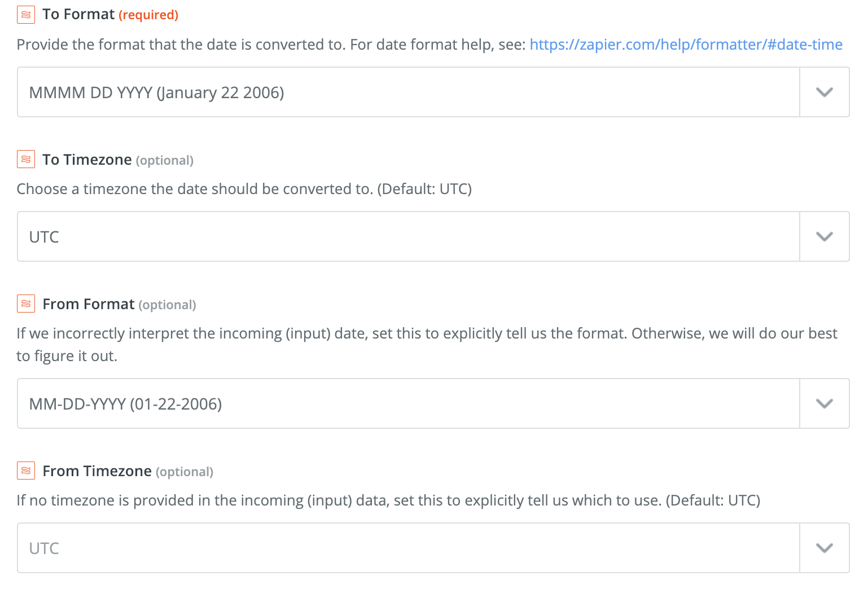The image size is (868, 589).
Task: Click the Formatter icon beside From Timezone
Action: click(x=26, y=471)
